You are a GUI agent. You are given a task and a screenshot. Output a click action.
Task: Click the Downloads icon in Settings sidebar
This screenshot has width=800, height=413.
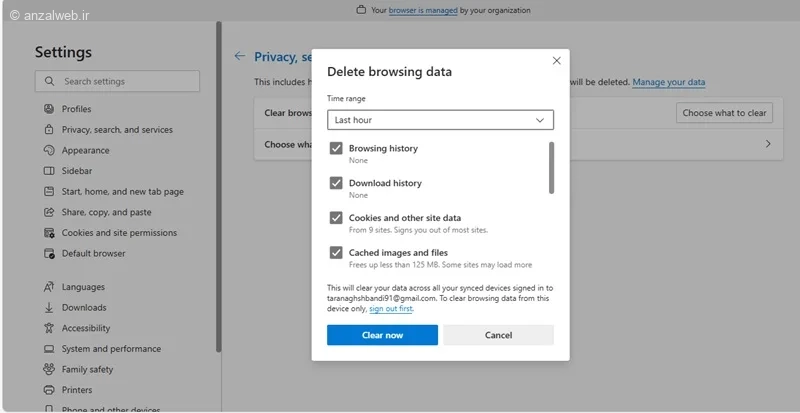(x=49, y=308)
